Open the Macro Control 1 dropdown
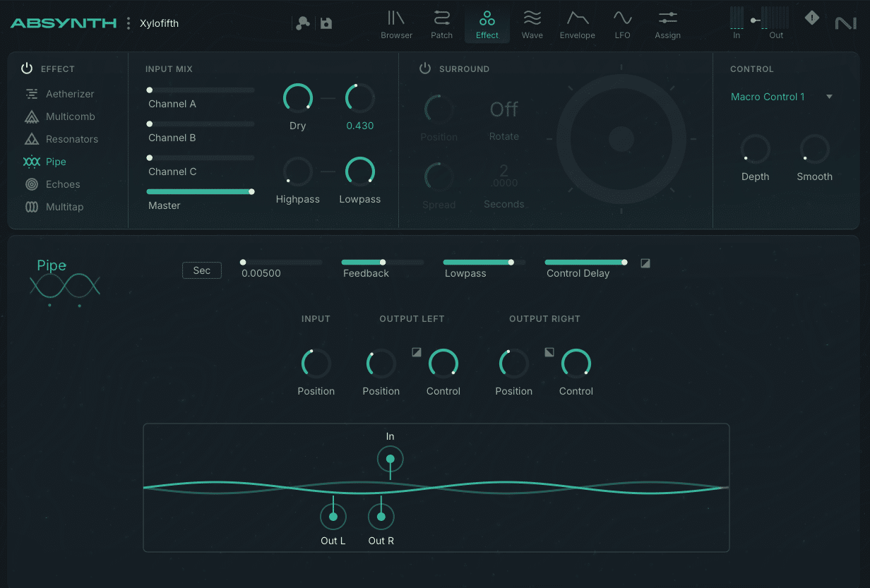The image size is (870, 588). [780, 97]
